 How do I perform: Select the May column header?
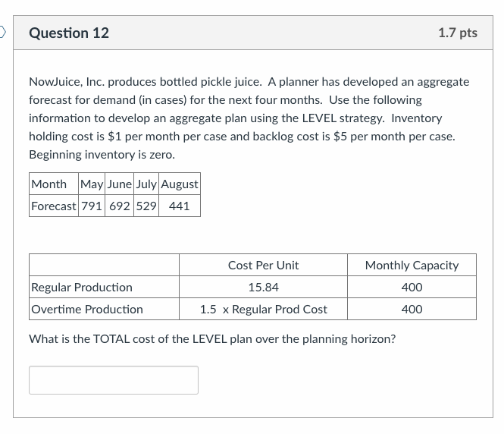(x=92, y=184)
